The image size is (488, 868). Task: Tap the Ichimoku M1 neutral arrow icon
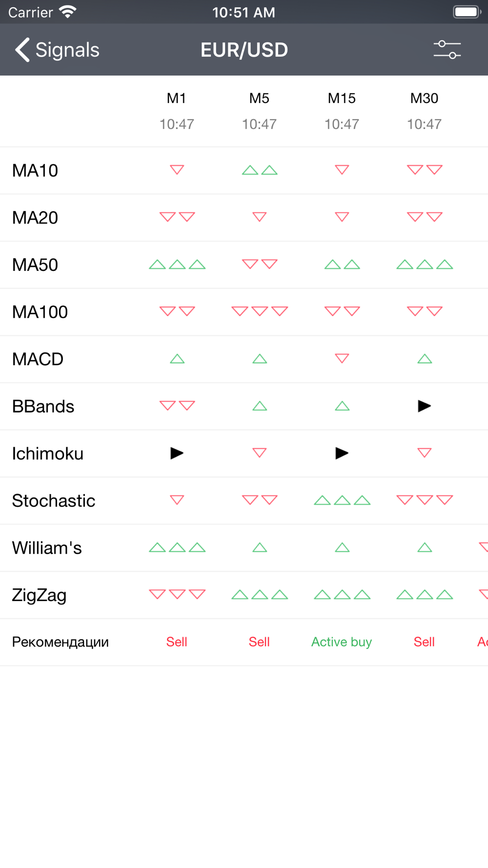tap(177, 454)
